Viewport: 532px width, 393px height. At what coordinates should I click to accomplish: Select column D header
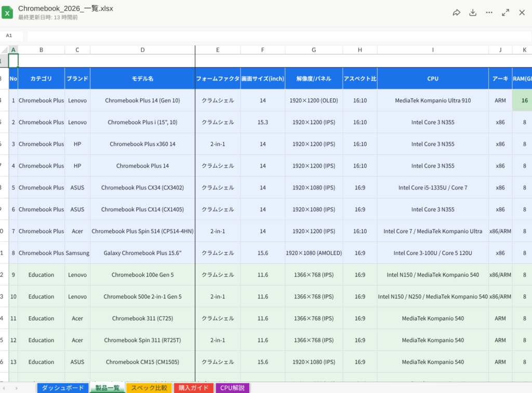[x=142, y=50]
